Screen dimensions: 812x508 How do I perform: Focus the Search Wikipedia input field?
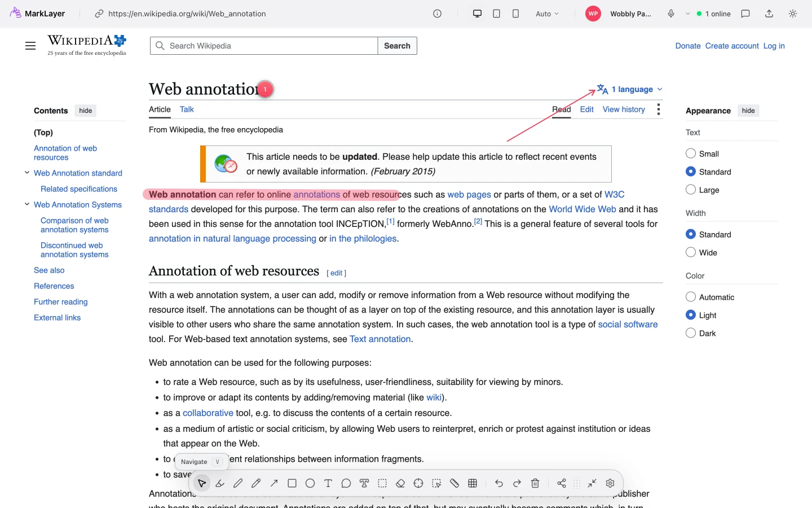264,46
